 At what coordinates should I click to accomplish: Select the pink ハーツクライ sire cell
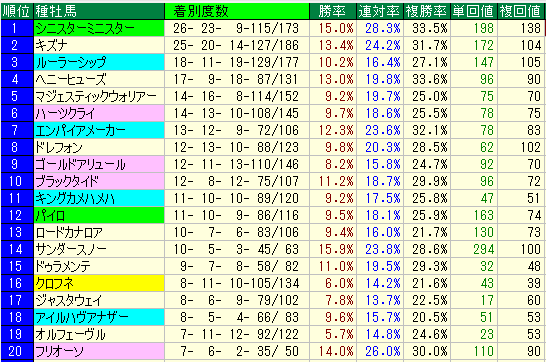99,113
